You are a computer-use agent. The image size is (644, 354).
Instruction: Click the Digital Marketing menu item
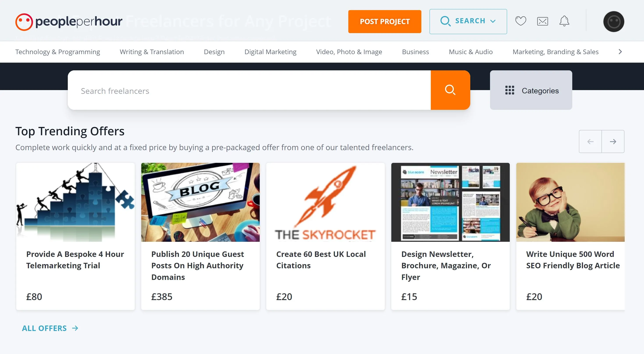pyautogui.click(x=270, y=52)
